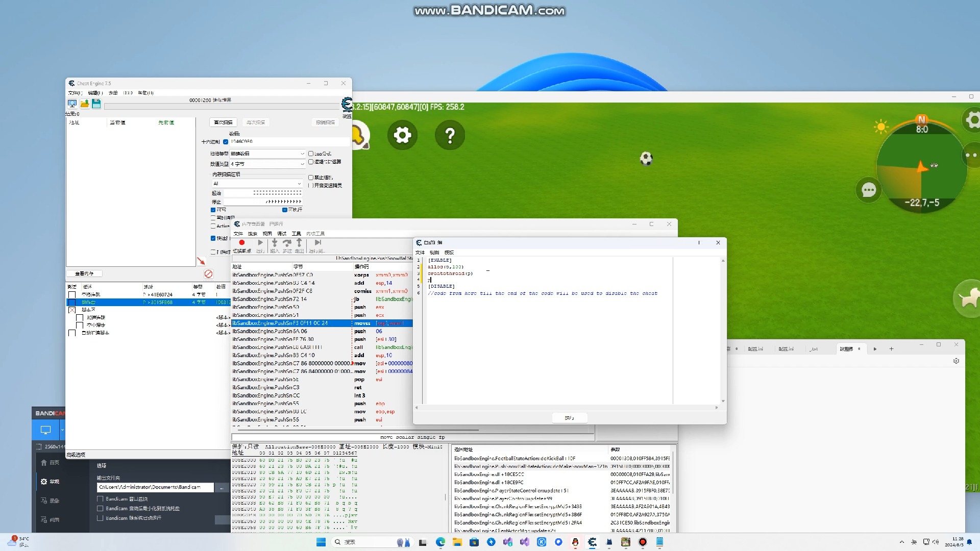This screenshot has width=980, height=551.
Task: Click the soccer ball on the grass
Action: [646, 159]
